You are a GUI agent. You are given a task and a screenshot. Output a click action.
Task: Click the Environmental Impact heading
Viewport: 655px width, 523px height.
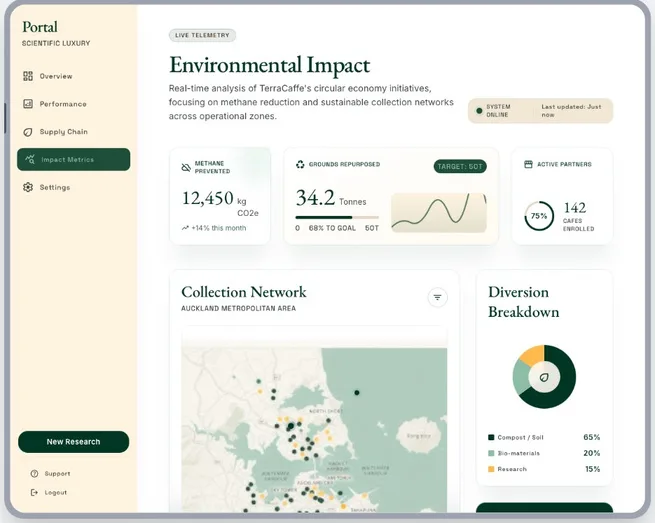[x=269, y=66]
